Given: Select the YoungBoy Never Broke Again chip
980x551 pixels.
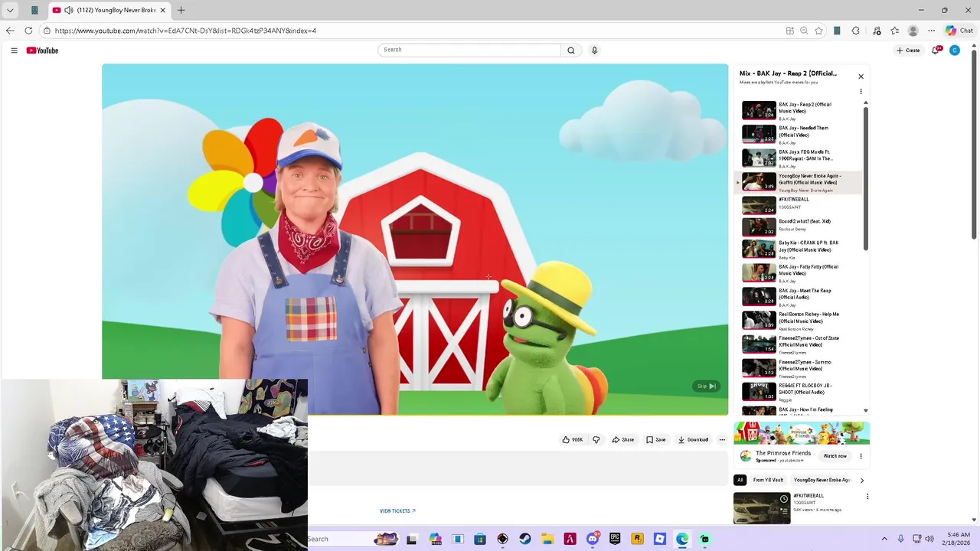Looking at the screenshot, I should (x=822, y=481).
